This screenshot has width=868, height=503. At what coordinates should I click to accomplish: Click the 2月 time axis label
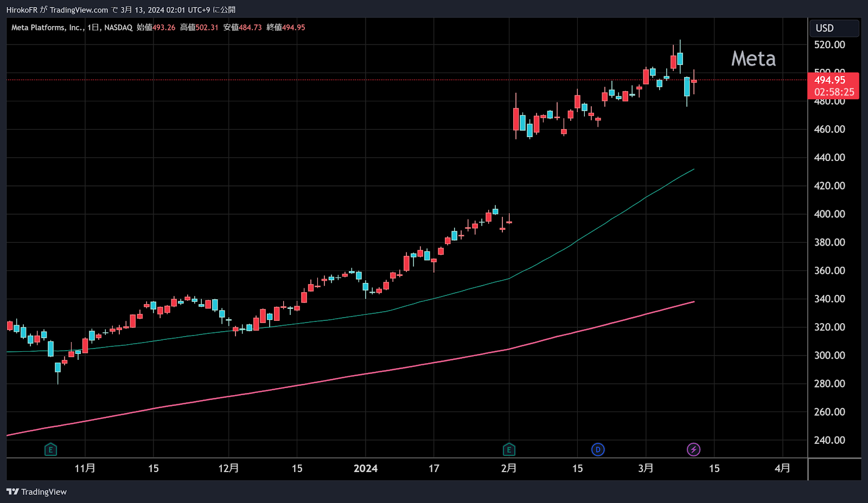[x=509, y=468]
